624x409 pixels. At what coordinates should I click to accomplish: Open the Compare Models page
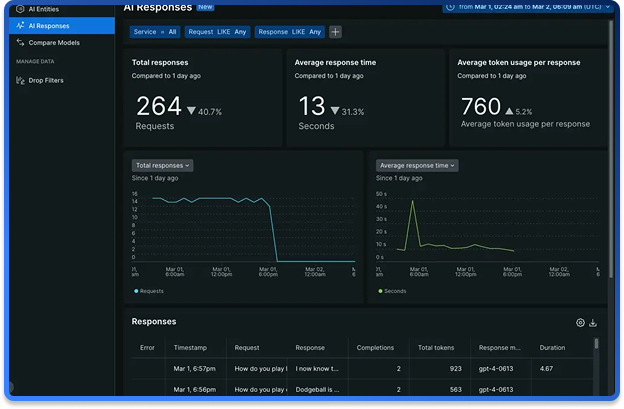point(56,43)
